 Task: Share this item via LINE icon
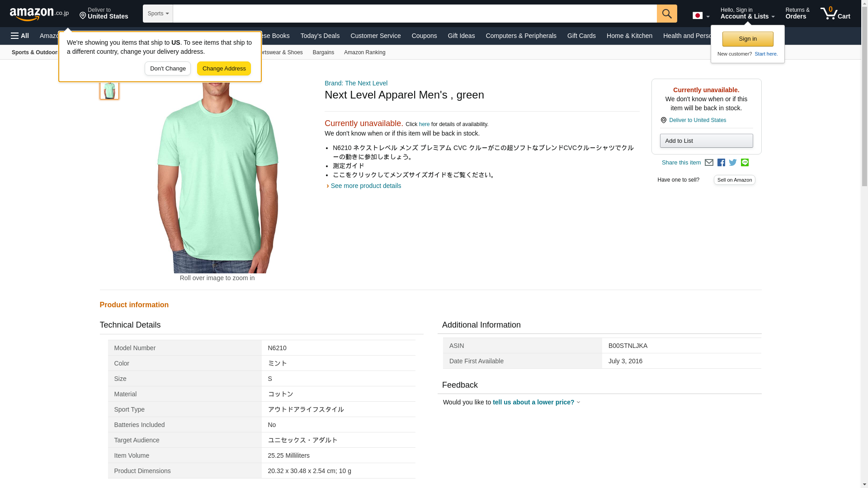[x=745, y=163]
